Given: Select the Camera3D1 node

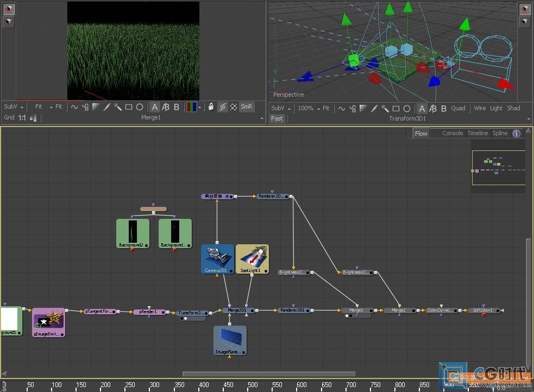Looking at the screenshot, I should click(217, 259).
